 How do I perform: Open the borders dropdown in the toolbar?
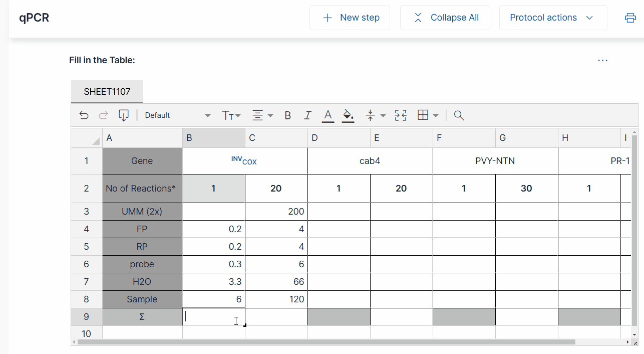(427, 115)
